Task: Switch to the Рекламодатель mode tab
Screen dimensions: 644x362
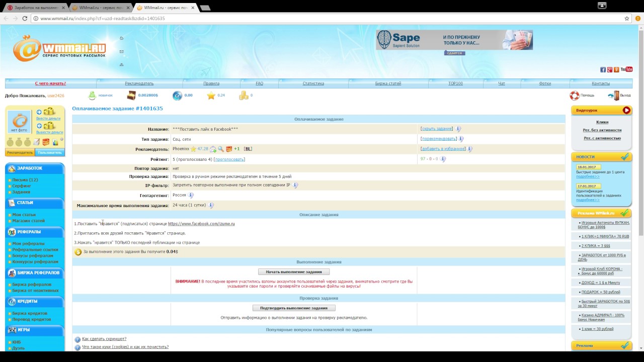Action: tap(20, 152)
